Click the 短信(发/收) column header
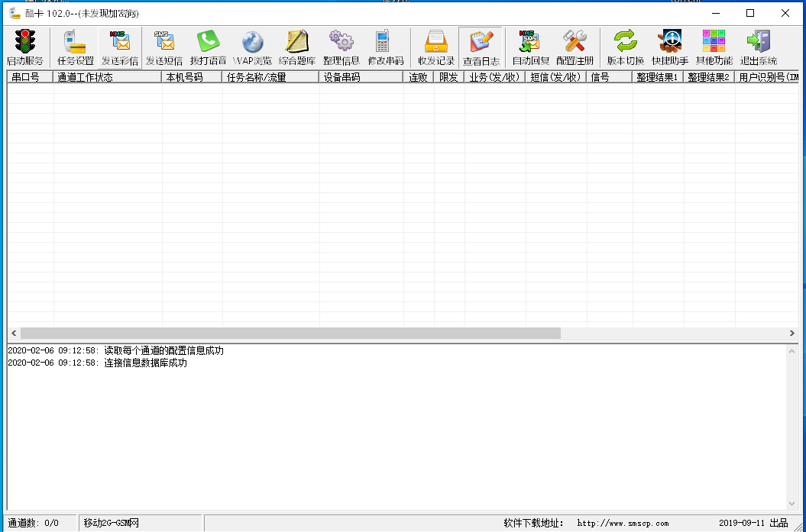 [x=555, y=77]
